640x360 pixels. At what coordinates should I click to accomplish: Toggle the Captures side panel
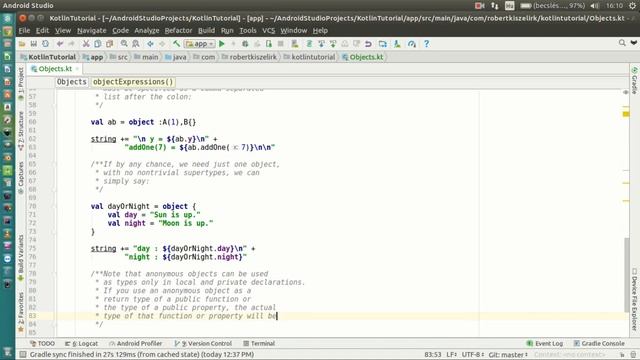coord(21,178)
